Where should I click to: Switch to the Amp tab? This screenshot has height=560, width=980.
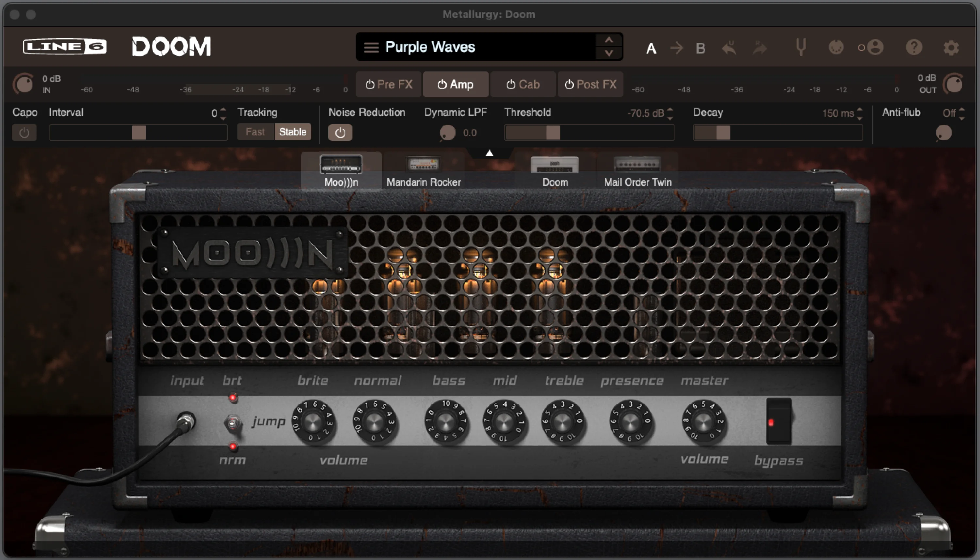(x=456, y=84)
